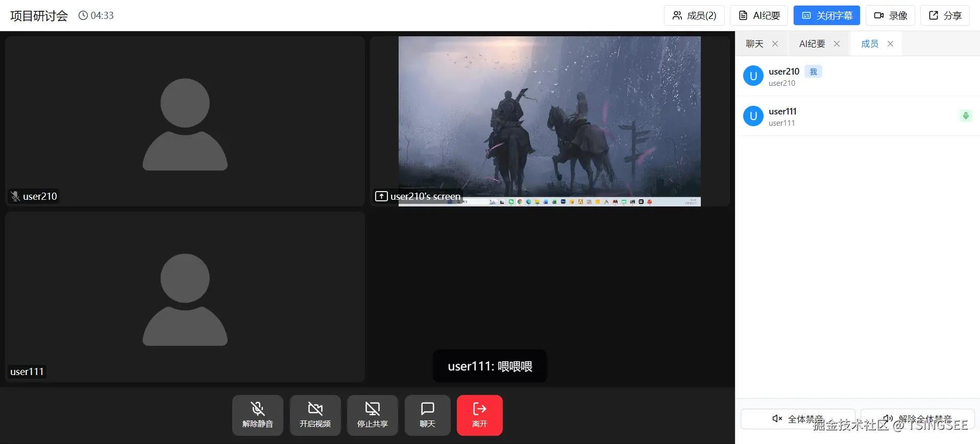
Task: Close the AI纪要 side tab
Action: (x=837, y=44)
